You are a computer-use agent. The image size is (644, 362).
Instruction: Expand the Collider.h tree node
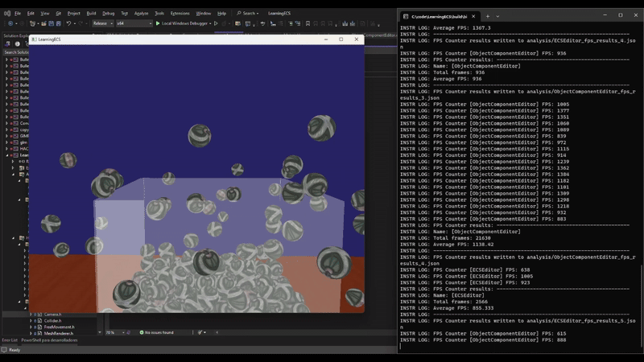point(31,320)
